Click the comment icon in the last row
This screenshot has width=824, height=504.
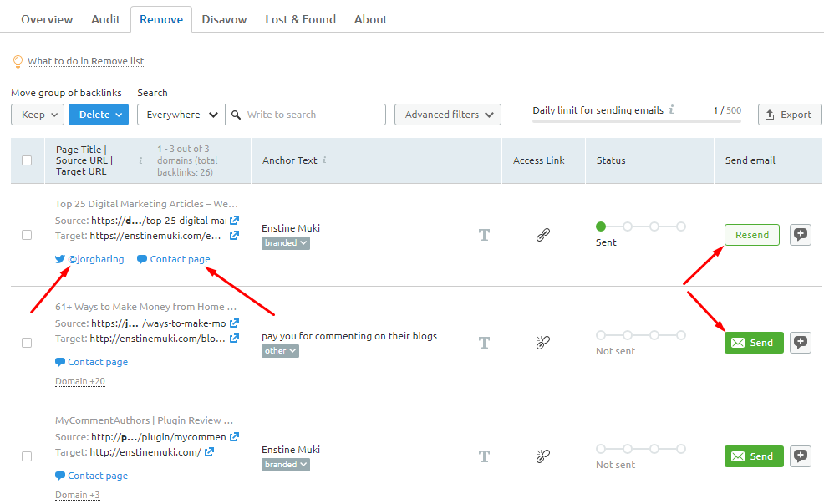click(x=801, y=456)
